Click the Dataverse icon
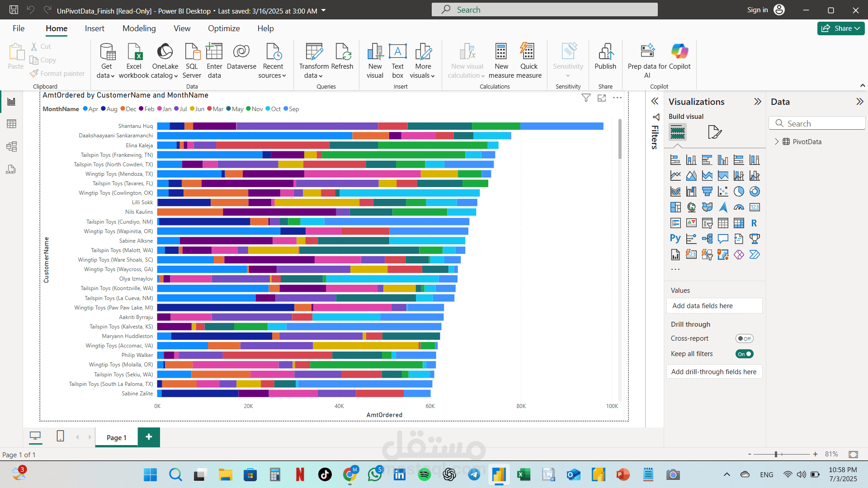 pos(241,56)
